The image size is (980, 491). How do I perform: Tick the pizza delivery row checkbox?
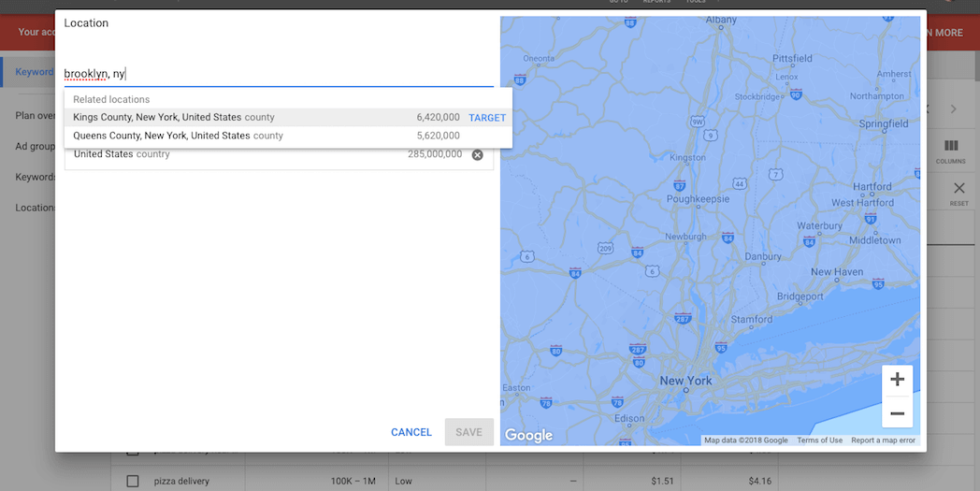click(x=133, y=481)
